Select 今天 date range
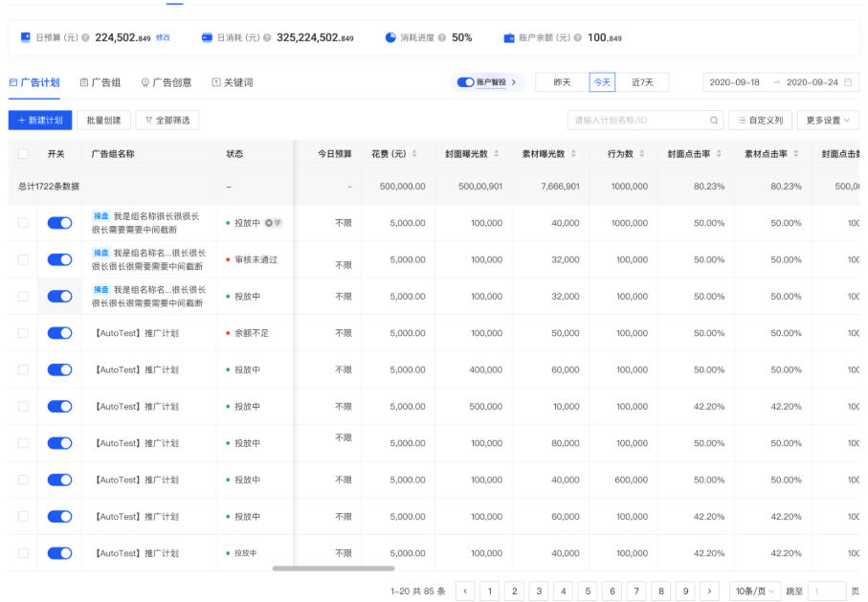Screen dimensions: 868x602 click(x=602, y=82)
